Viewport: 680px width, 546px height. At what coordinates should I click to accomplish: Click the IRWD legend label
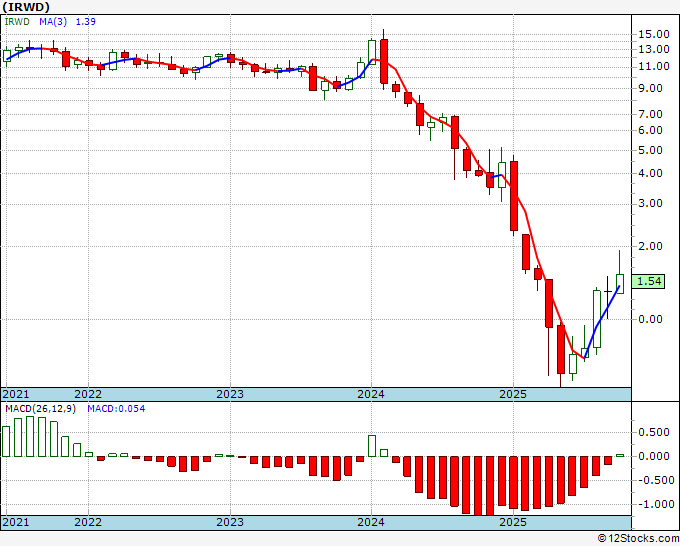pyautogui.click(x=17, y=22)
